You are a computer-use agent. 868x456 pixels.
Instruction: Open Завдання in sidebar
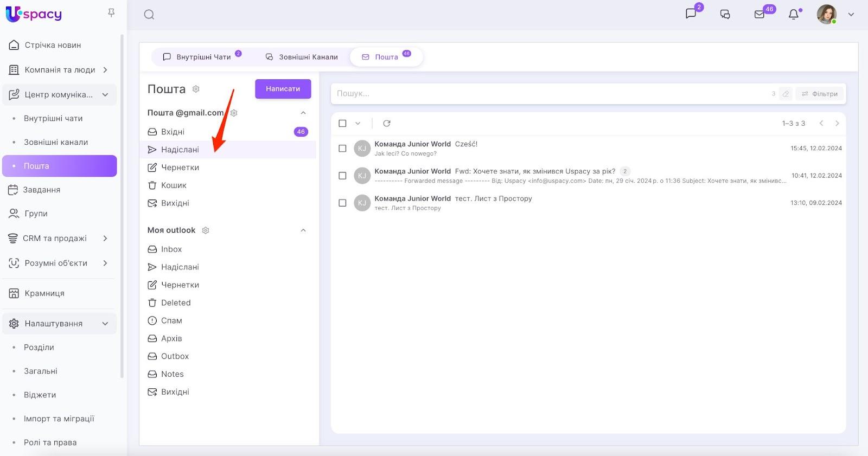[x=60, y=190]
